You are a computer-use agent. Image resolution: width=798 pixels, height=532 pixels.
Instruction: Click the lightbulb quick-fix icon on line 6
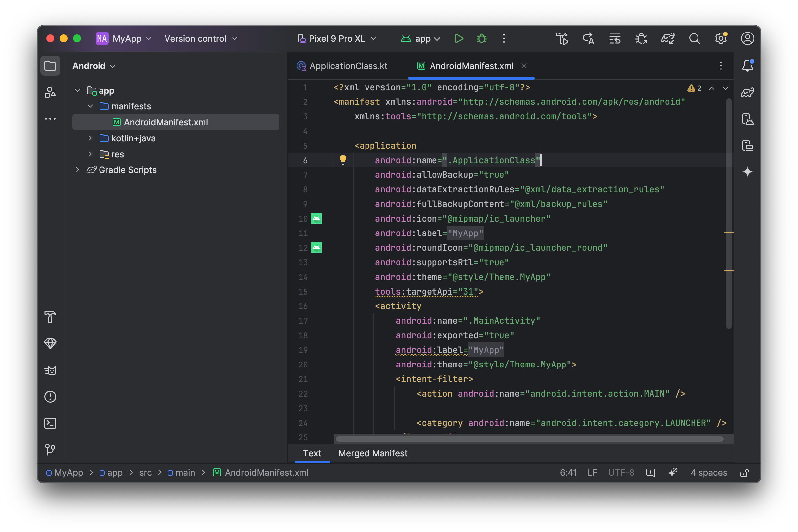coord(343,160)
